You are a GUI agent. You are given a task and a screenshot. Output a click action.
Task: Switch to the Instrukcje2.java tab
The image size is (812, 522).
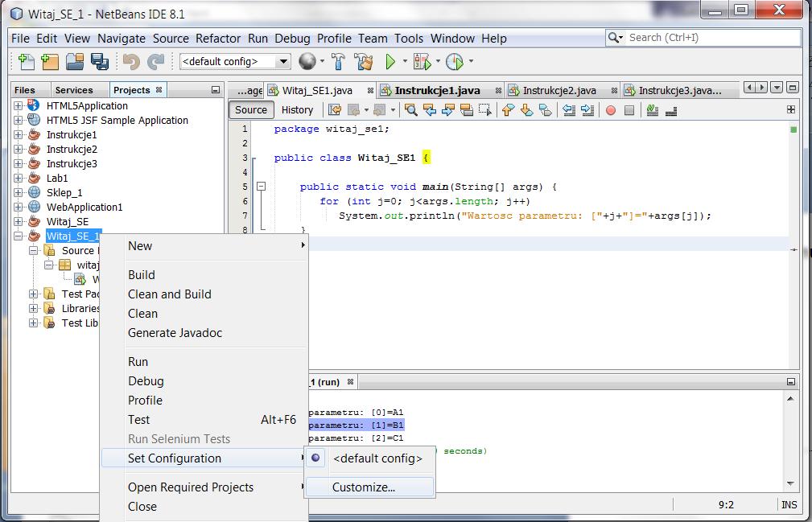(559, 91)
